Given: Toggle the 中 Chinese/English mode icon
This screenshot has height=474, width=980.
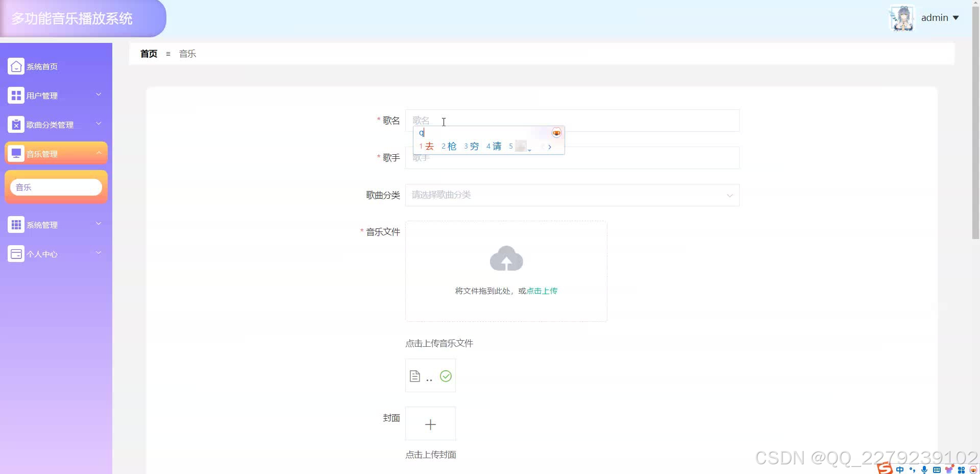Looking at the screenshot, I should 899,469.
